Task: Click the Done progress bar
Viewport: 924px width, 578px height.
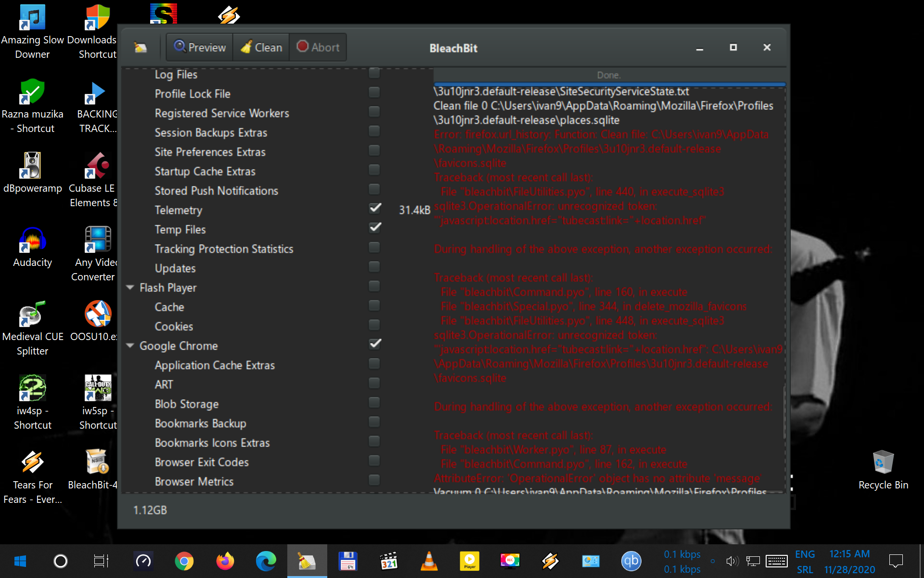Action: 608,75
